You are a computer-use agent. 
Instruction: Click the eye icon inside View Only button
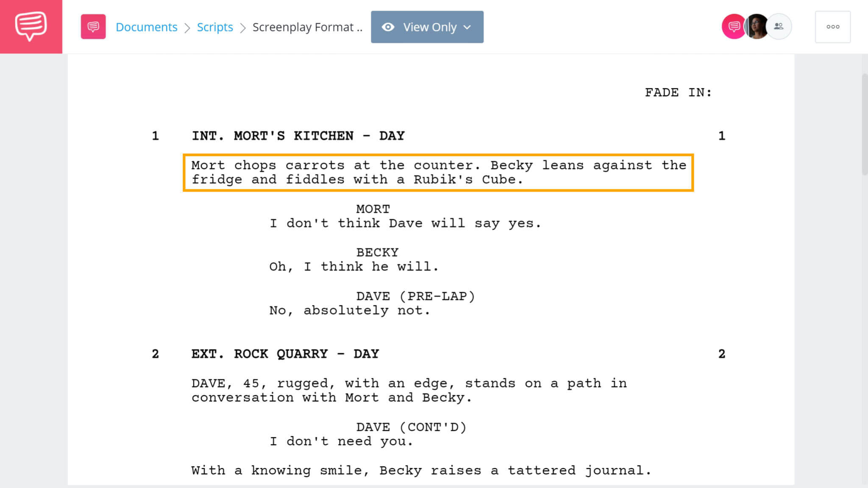click(387, 27)
